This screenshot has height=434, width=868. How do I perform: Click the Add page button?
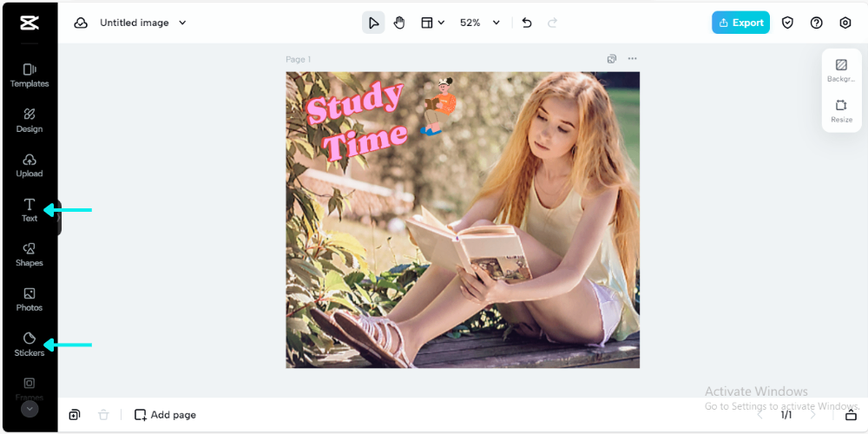pyautogui.click(x=165, y=415)
